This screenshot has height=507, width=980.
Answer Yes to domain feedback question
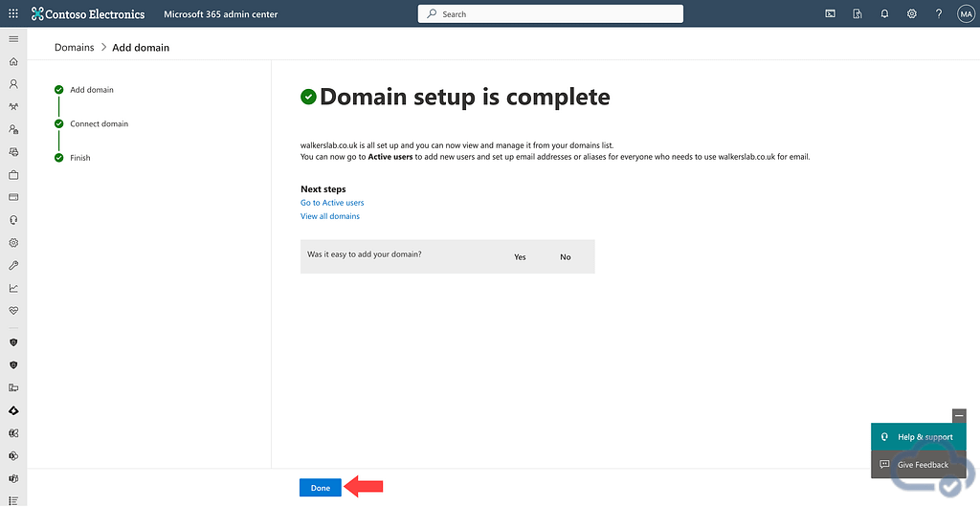(x=520, y=257)
